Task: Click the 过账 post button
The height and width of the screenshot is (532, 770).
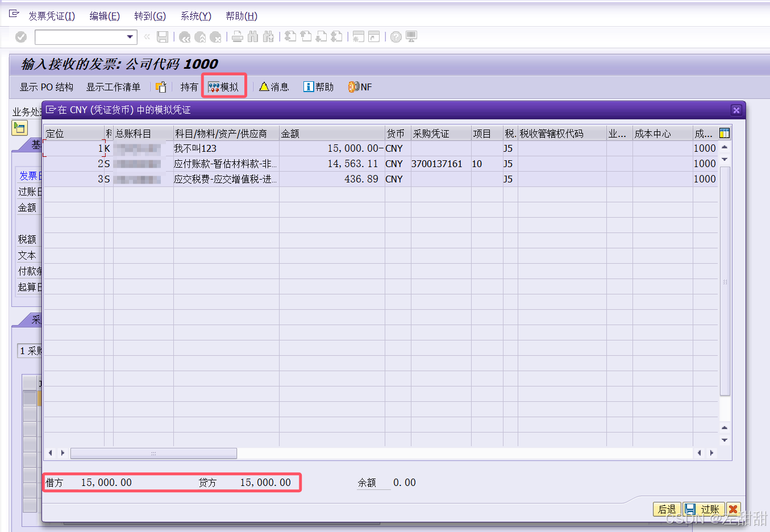Action: point(704,509)
